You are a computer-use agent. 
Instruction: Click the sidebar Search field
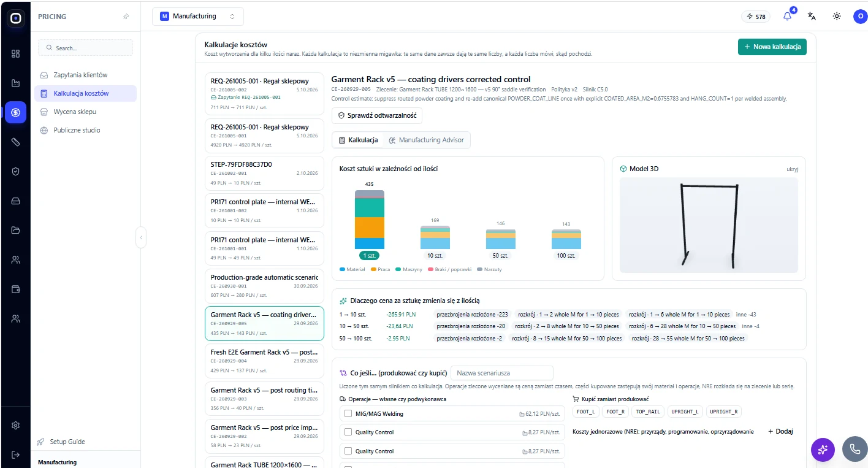(86, 48)
